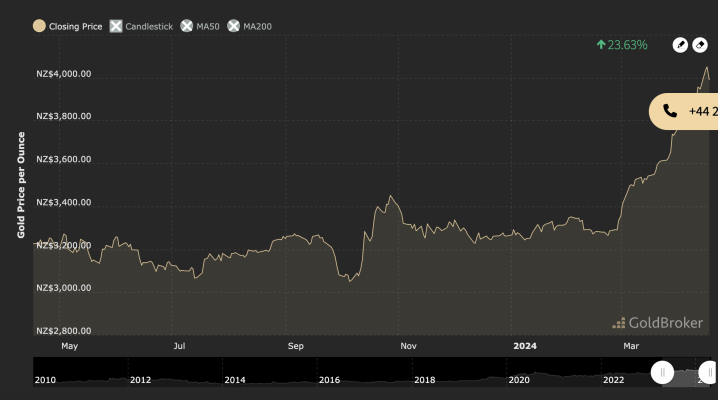
Task: Click the Gold Price per Ounce axis title
Action: 21,185
